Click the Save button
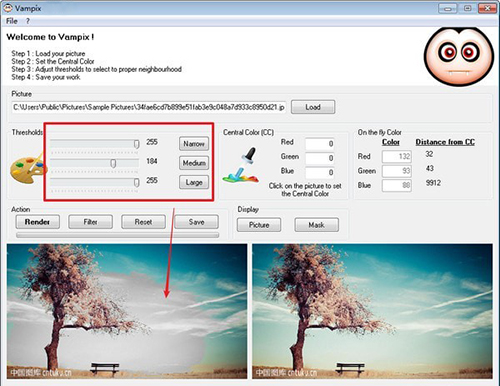 [196, 222]
